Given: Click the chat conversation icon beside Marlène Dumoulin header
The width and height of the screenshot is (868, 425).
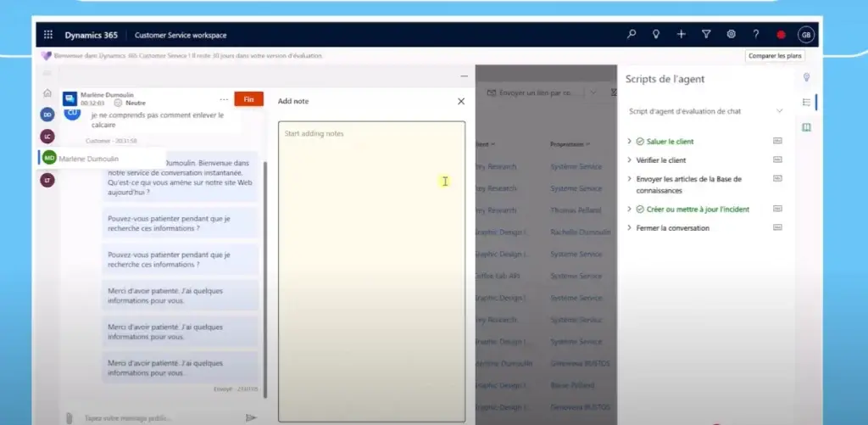Looking at the screenshot, I should pyautogui.click(x=70, y=98).
